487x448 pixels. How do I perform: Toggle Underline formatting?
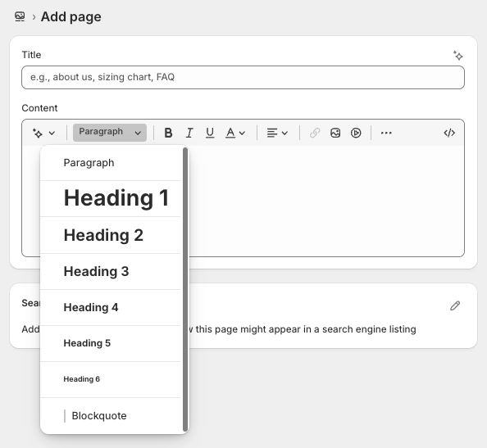pos(210,133)
